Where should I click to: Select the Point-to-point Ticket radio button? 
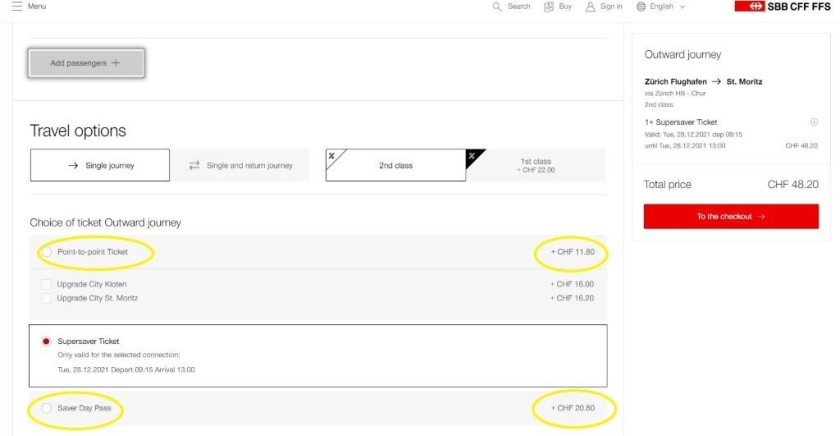(x=47, y=252)
